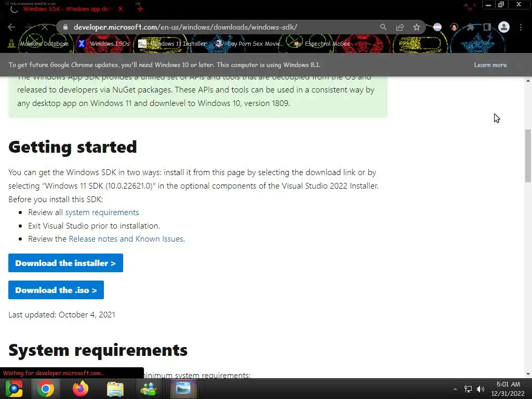Click the share page icon in address bar
Viewport: 532px width, 399px height.
[400, 27]
